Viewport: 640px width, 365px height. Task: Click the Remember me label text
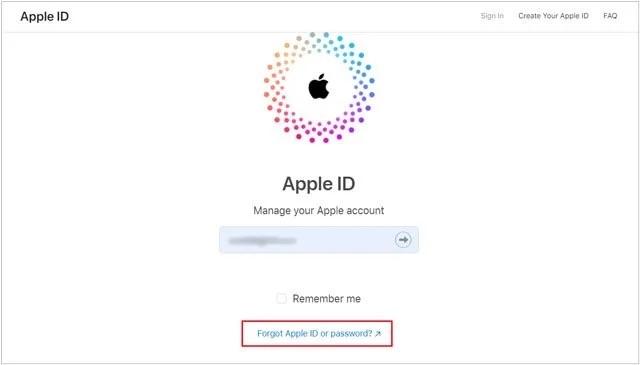(x=327, y=299)
